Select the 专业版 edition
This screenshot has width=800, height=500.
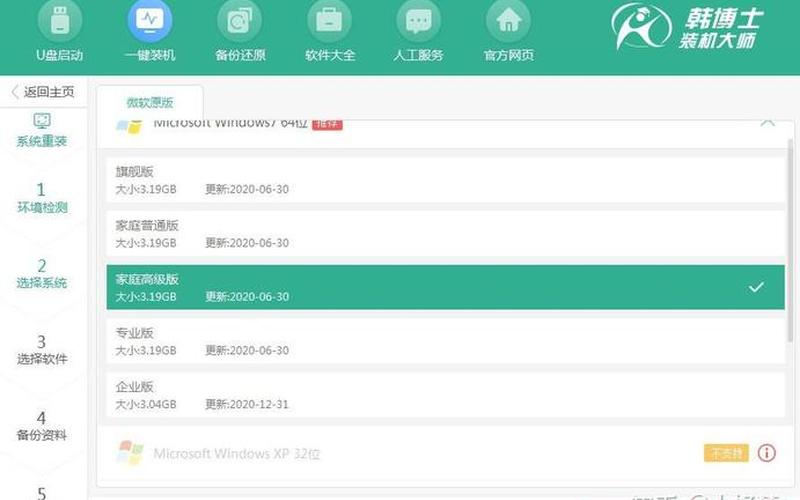click(445, 341)
